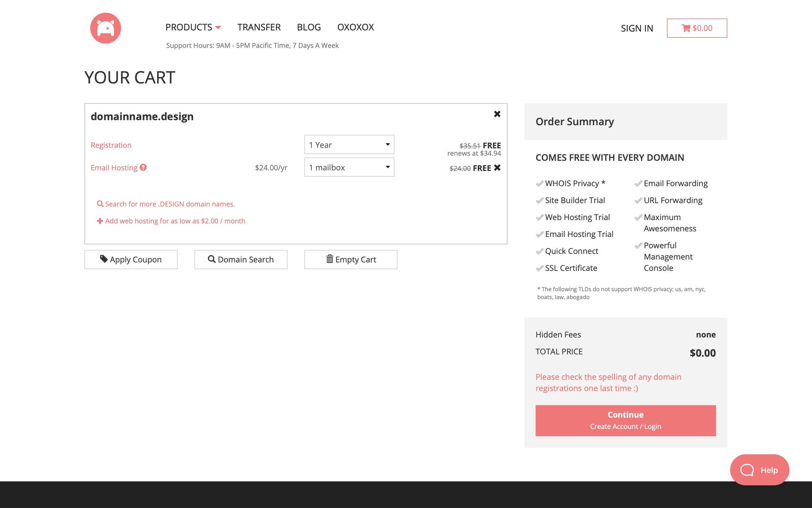
Task: Click the magnifier icon by Search for more .DESIGN
Action: click(100, 204)
